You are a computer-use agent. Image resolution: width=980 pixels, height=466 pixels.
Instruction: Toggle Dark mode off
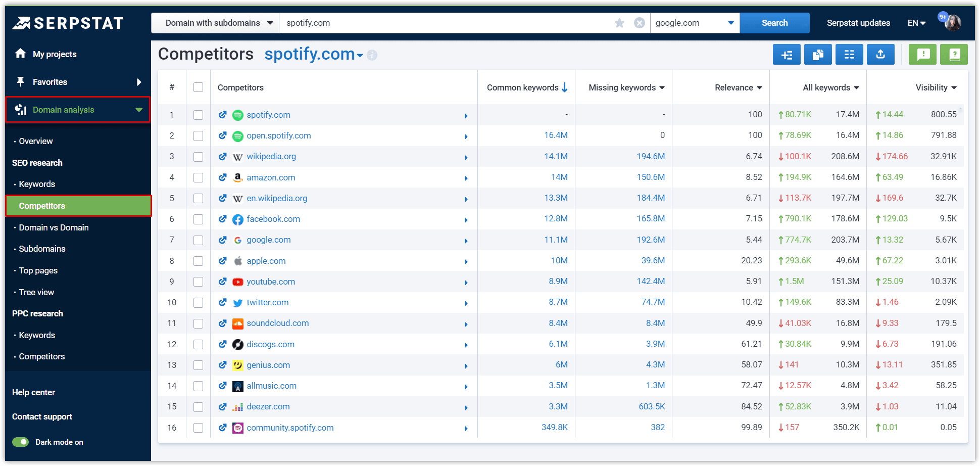tap(20, 442)
